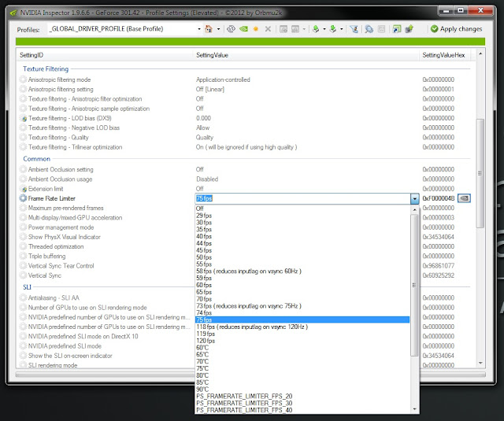504x421 pixels.
Task: Click the grayed grid icon beside the magnifier
Action: [x=381, y=29]
